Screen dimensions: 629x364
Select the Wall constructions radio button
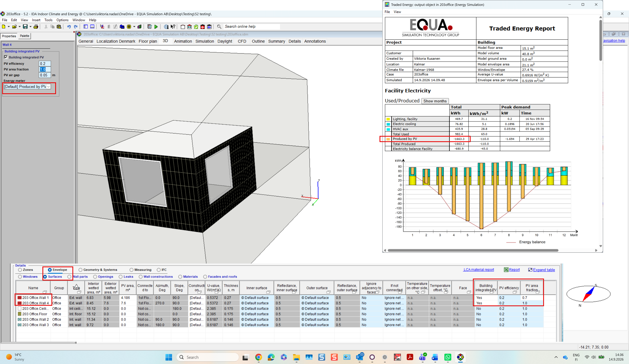pyautogui.click(x=141, y=277)
